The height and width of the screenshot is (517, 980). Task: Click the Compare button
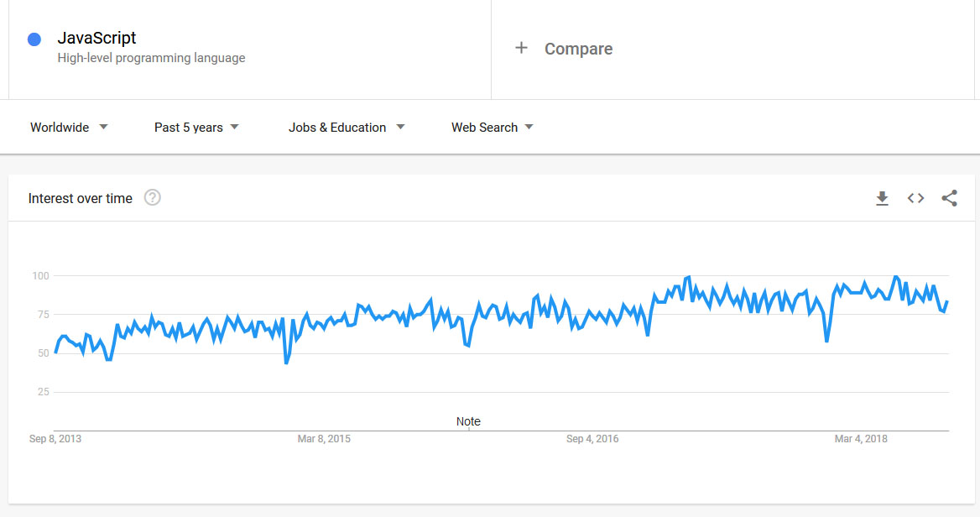578,49
